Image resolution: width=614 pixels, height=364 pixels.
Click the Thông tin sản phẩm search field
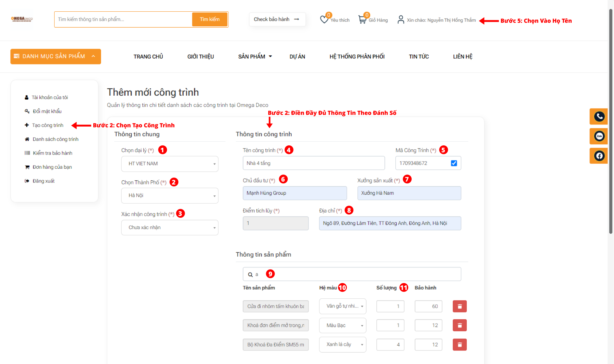point(352,274)
